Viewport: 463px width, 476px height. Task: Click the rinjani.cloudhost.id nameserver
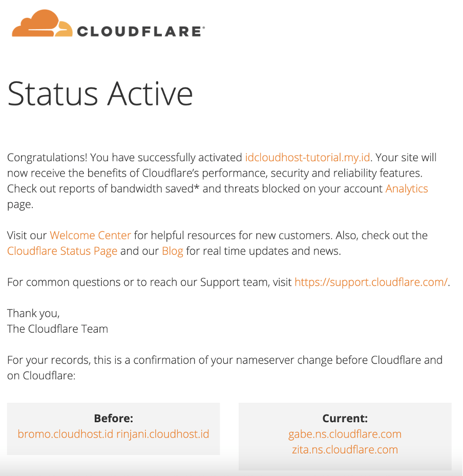coord(163,434)
